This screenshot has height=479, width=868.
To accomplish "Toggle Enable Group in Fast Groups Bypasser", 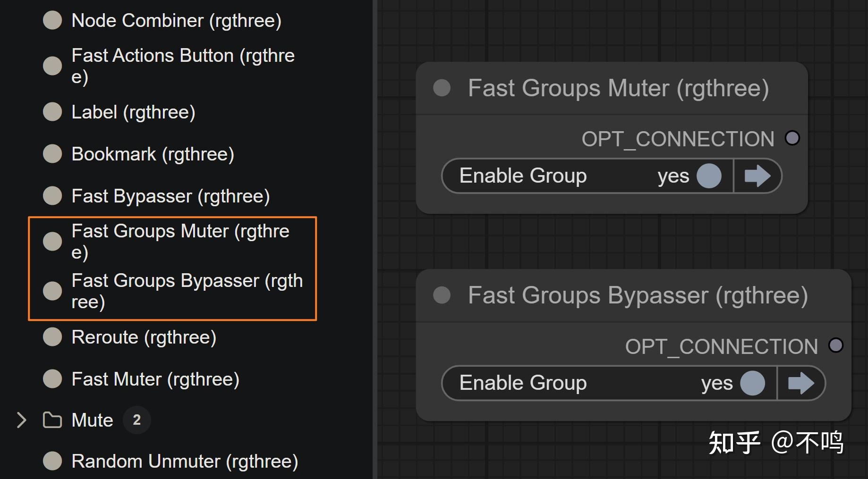I will (752, 383).
